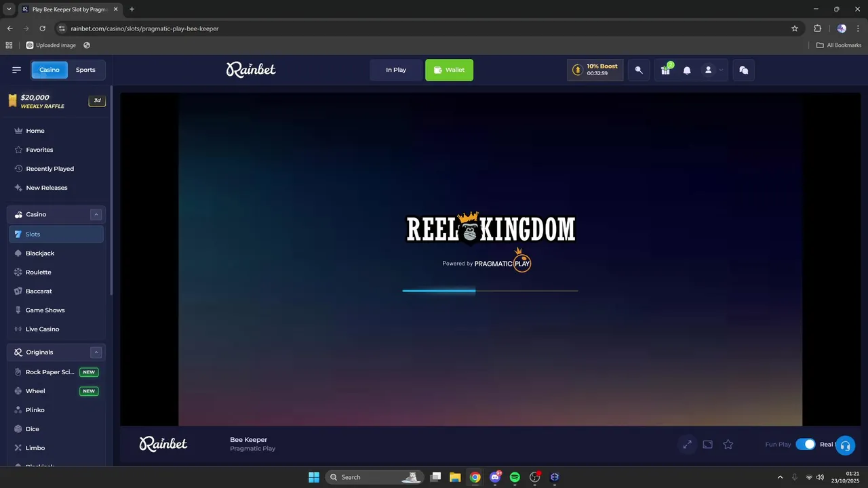Open the rewards gift icon
The image size is (868, 488).
click(666, 70)
